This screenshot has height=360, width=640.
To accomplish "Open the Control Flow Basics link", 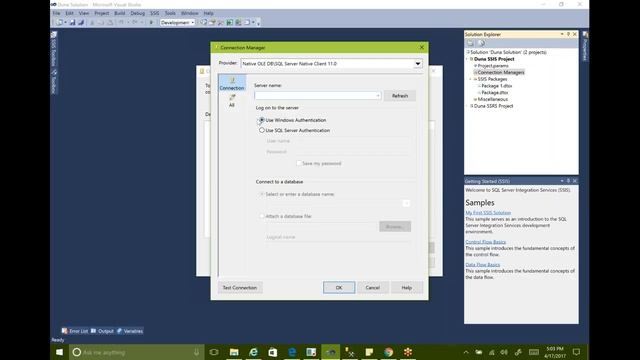I will [x=485, y=242].
